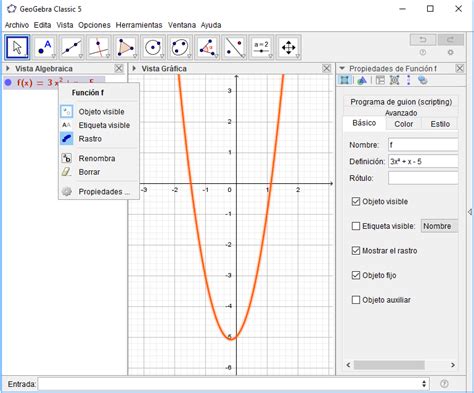Viewport: 474px width, 393px height.
Task: Open the Vista menu
Action: [65, 25]
